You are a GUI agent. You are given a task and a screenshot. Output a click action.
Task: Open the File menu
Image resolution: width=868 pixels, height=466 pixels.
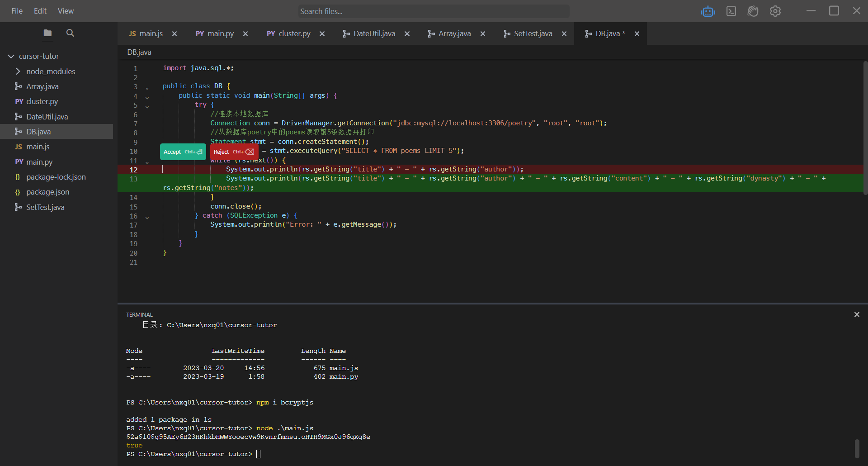point(17,11)
